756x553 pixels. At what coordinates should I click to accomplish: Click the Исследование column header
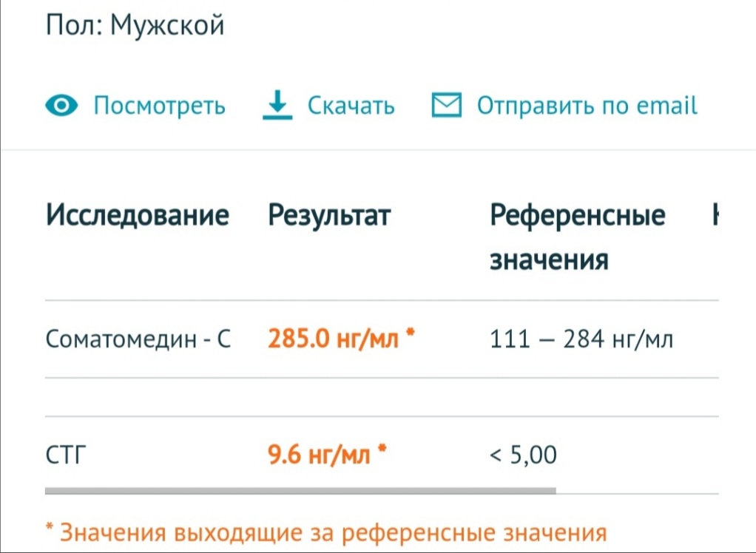pyautogui.click(x=138, y=216)
